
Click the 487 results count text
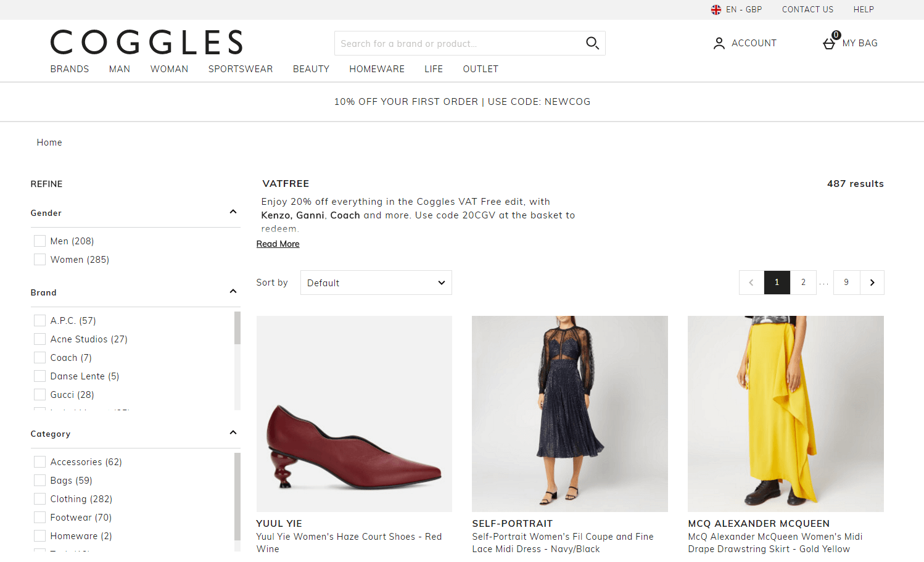click(x=856, y=184)
